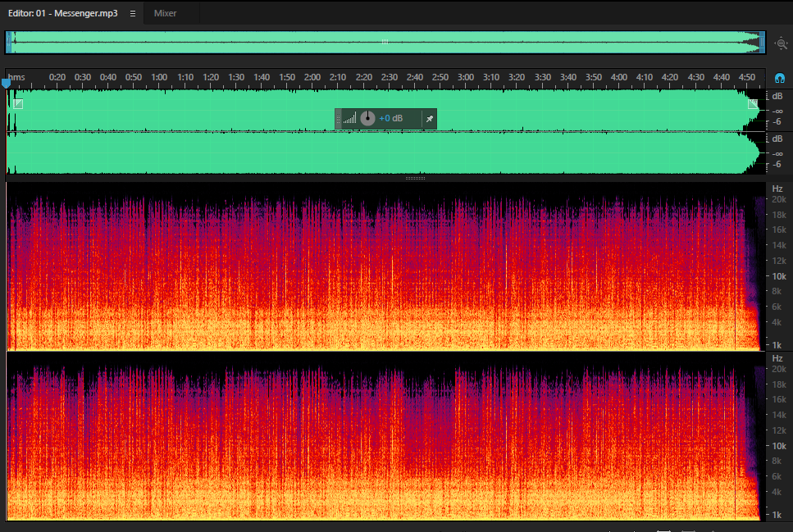793x532 pixels.
Task: Click the 4k label on upper frequency scale
Action: [x=777, y=322]
